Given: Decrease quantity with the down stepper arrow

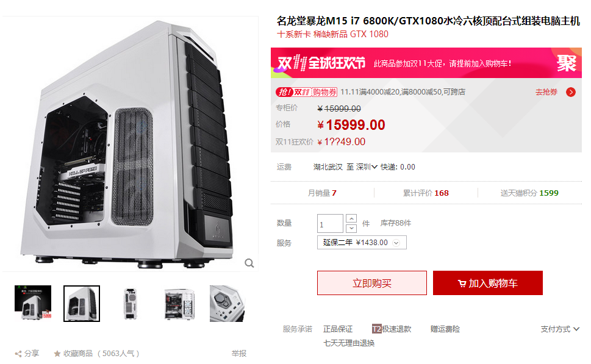Looking at the screenshot, I should [x=351, y=228].
